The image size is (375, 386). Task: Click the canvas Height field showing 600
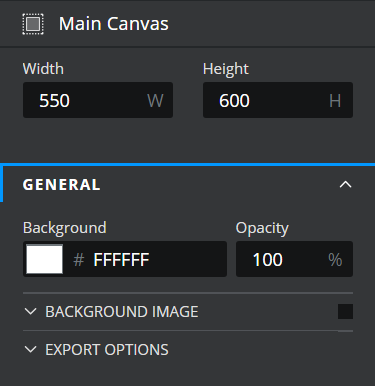[278, 100]
